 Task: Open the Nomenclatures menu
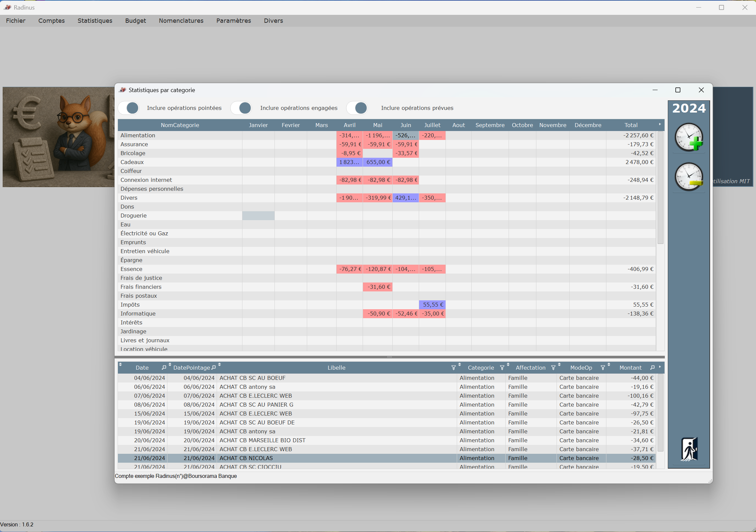click(x=181, y=20)
